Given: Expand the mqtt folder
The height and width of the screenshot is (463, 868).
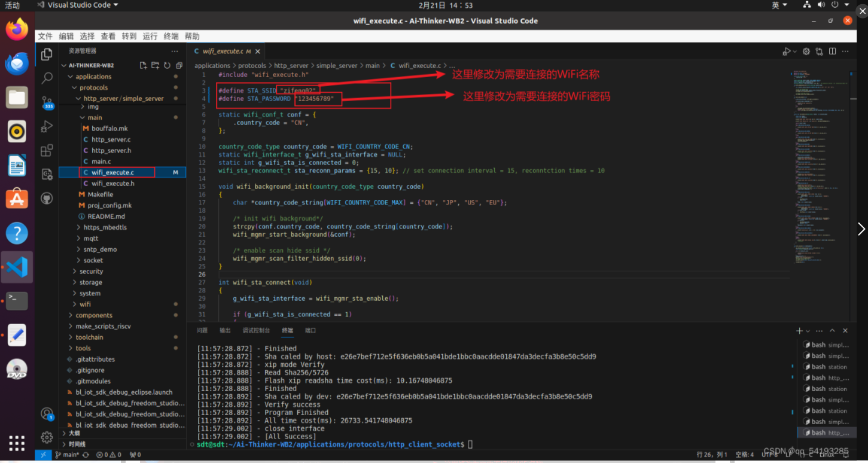Looking at the screenshot, I should coord(123,238).
